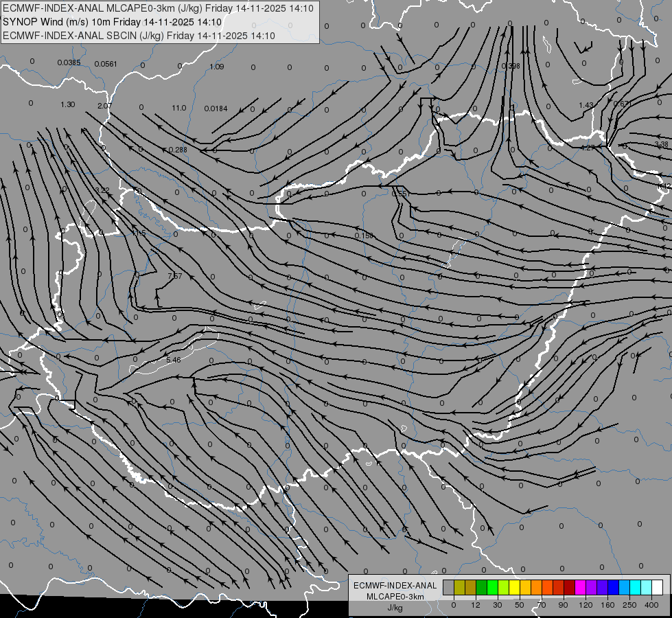Click the legend tick label 70

pyautogui.click(x=542, y=605)
